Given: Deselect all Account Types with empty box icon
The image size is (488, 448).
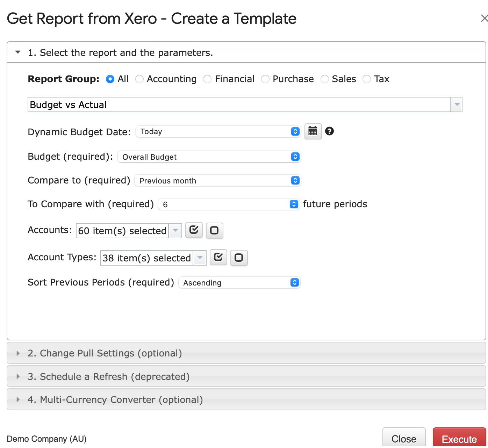Looking at the screenshot, I should (x=239, y=258).
